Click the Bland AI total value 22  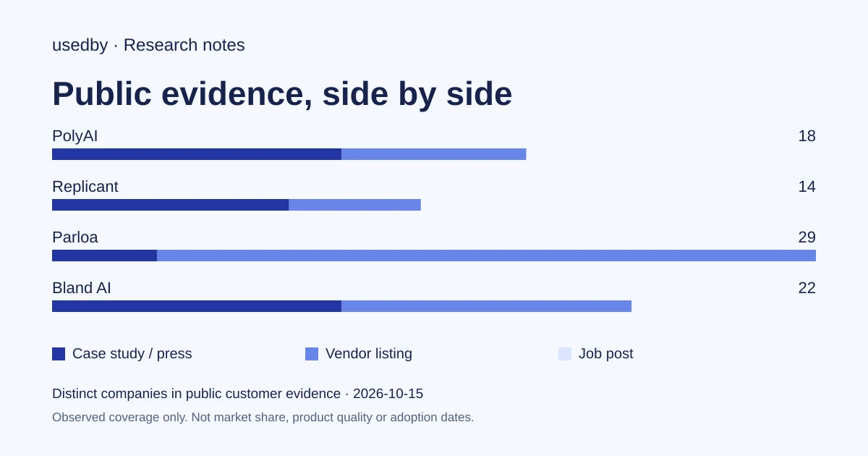coord(807,288)
